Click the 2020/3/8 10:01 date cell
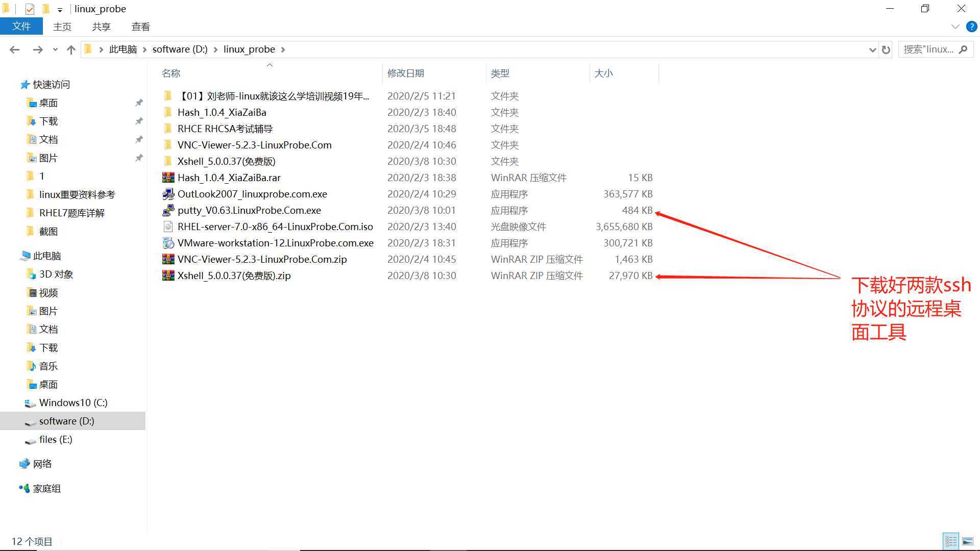Viewport: 980px width, 551px height. pos(422,210)
